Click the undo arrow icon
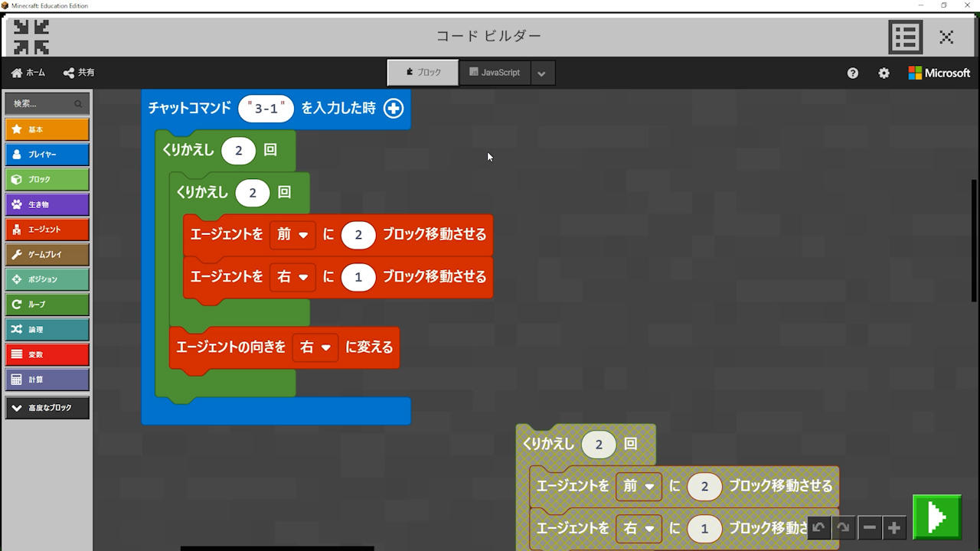Viewport: 980px width, 551px height. 818,527
